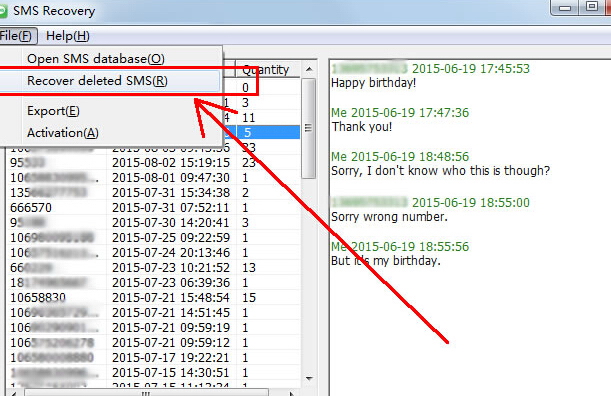Click highlighted quantity cell showing 5
This screenshot has height=396, width=611.
pos(268,133)
